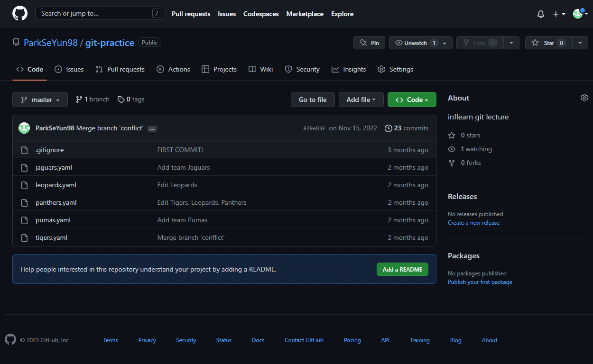The width and height of the screenshot is (593, 364).
Task: Click Create a new release link
Action: (x=473, y=223)
